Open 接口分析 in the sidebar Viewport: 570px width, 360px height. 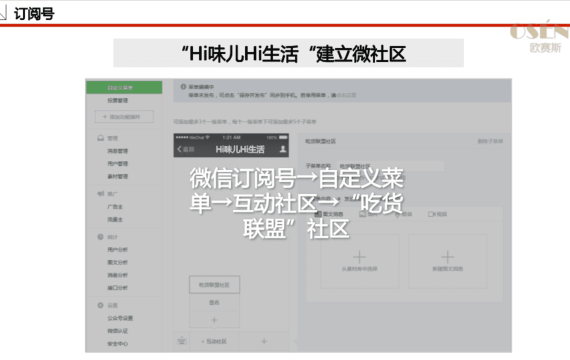click(x=117, y=288)
